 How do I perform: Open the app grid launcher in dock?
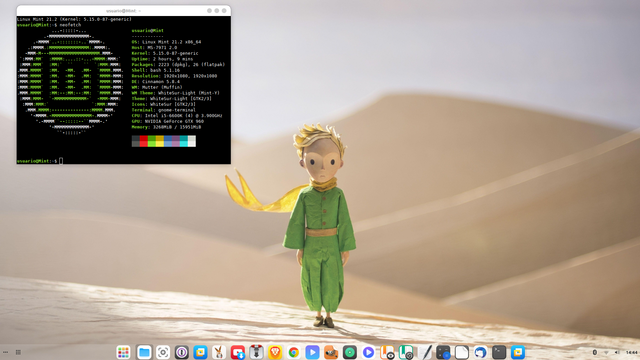123,352
